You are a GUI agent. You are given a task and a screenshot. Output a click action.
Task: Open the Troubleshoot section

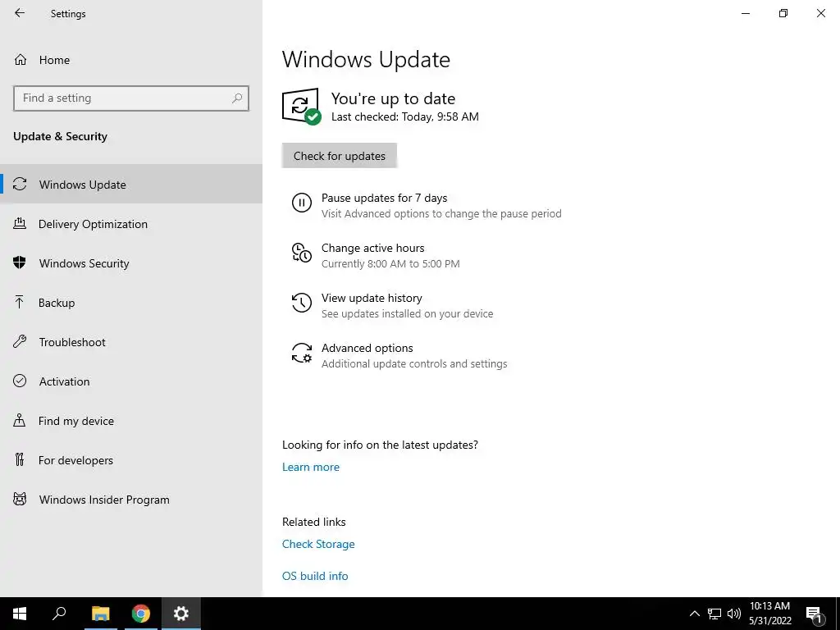[x=131, y=342]
